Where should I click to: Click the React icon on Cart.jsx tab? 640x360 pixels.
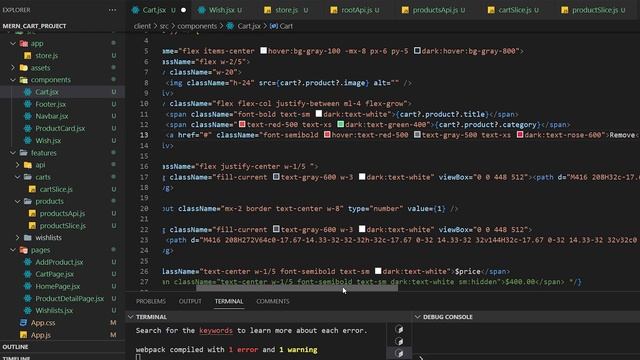click(x=136, y=10)
